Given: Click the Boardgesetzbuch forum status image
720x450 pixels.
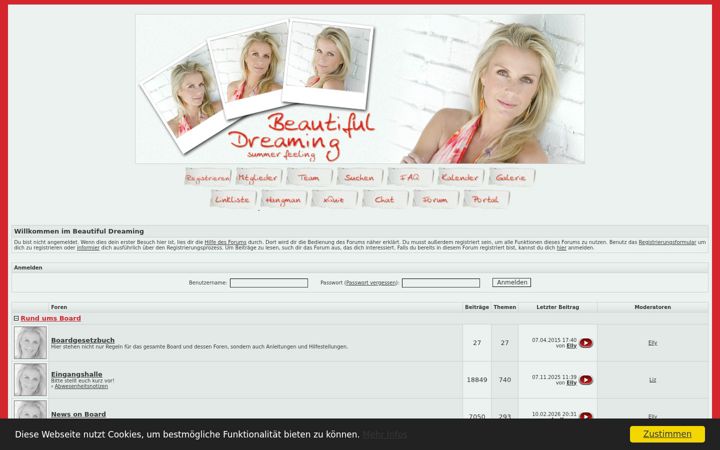Looking at the screenshot, I should click(x=30, y=343).
